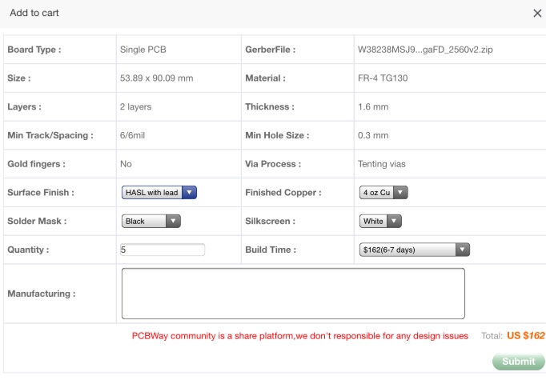
Task: Click the Tenting vias value
Action: [382, 164]
